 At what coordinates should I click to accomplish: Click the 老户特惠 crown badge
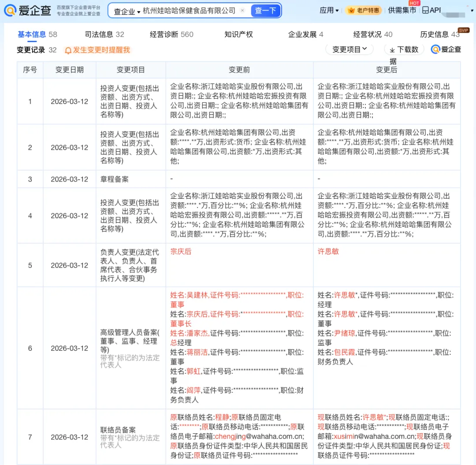coord(364,10)
